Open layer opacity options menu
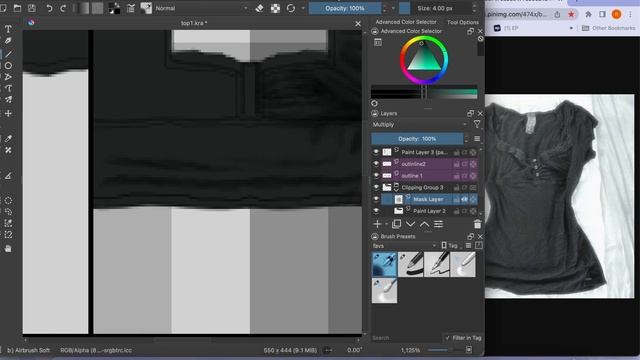This screenshot has width=640, height=360. click(x=477, y=139)
